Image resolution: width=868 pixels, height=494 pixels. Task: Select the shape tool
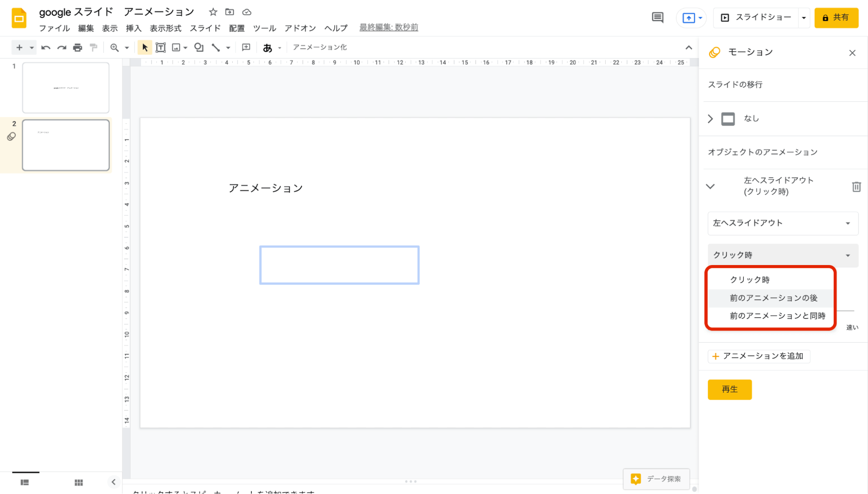click(x=199, y=47)
